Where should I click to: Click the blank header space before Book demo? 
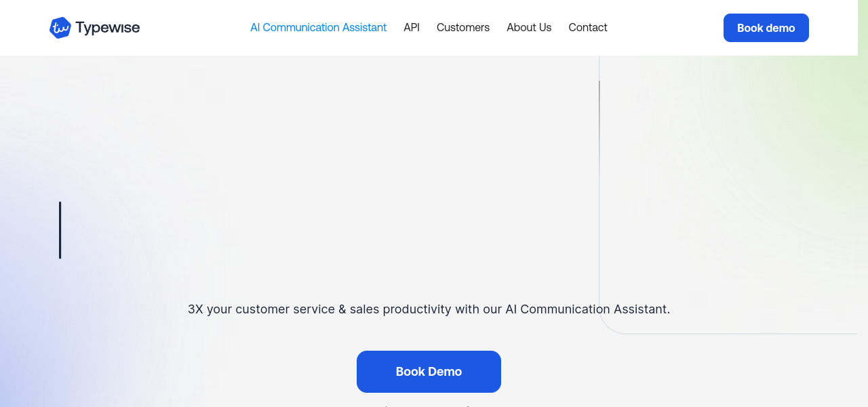[665, 28]
